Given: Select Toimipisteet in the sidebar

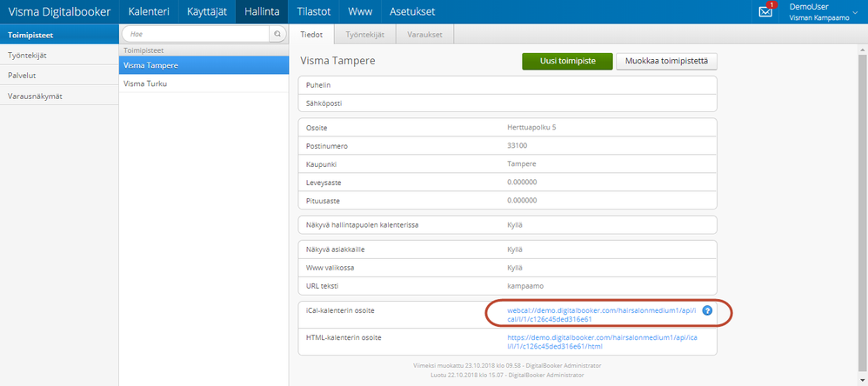Looking at the screenshot, I should [x=59, y=35].
